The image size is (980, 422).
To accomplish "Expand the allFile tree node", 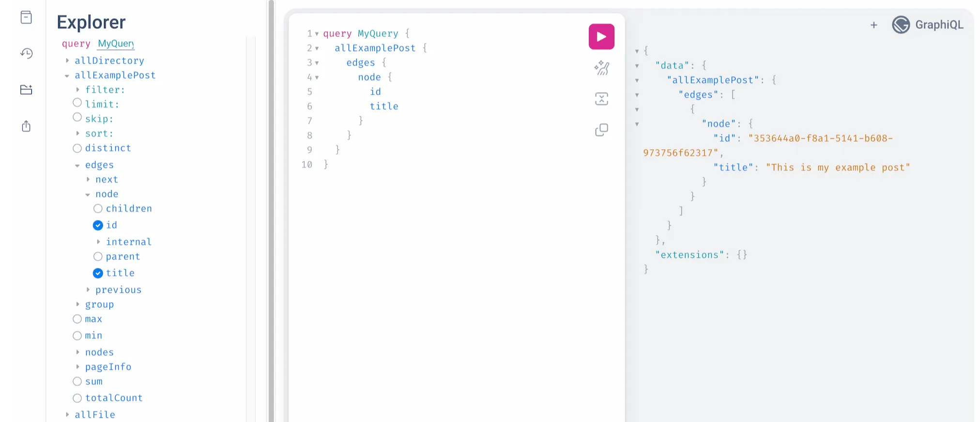I will (x=67, y=415).
